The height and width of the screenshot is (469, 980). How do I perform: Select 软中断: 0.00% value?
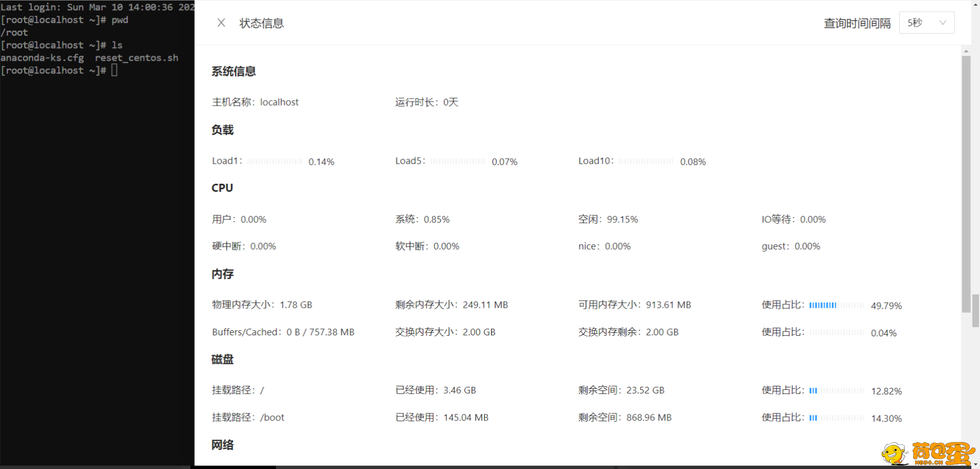(427, 246)
